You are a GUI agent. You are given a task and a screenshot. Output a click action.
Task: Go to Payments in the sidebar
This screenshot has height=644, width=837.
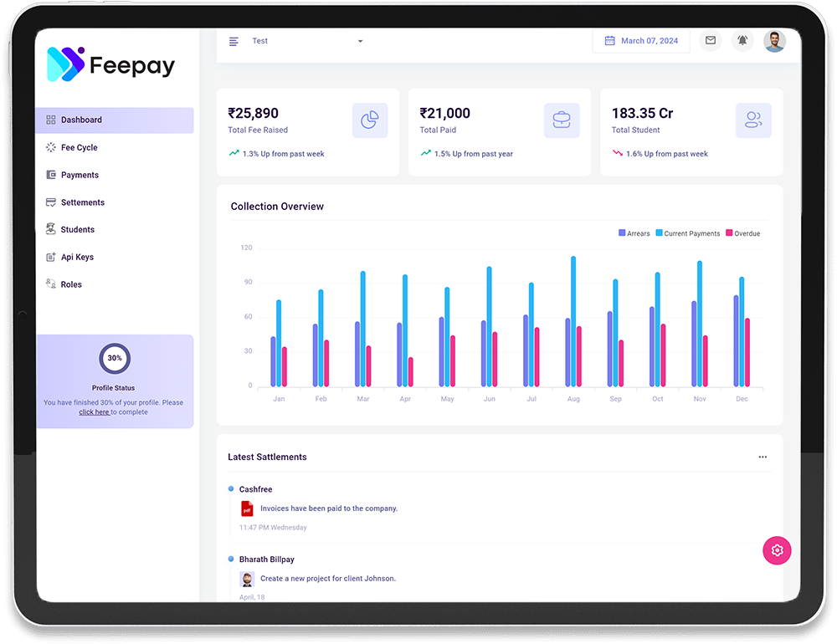click(x=80, y=175)
